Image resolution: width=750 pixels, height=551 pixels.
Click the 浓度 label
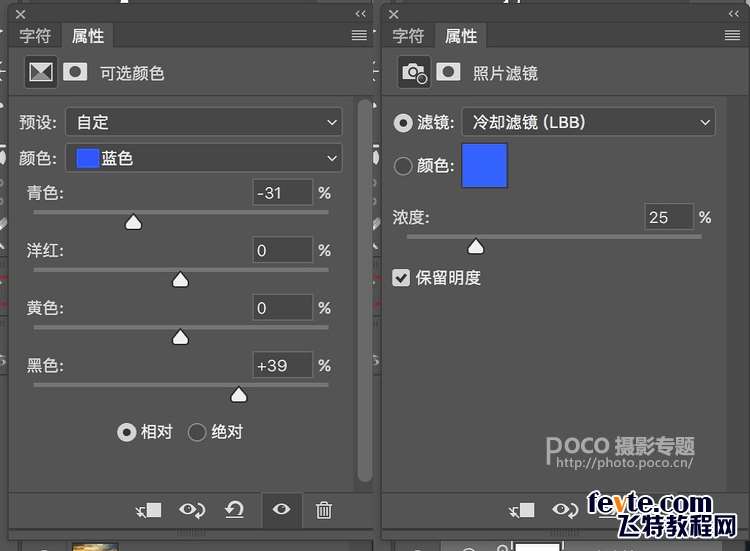pos(411,217)
